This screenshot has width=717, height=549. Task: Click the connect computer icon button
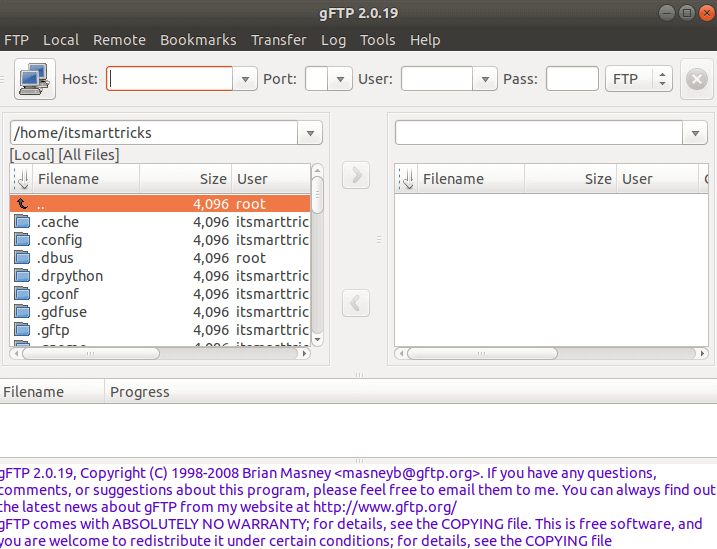pos(35,79)
